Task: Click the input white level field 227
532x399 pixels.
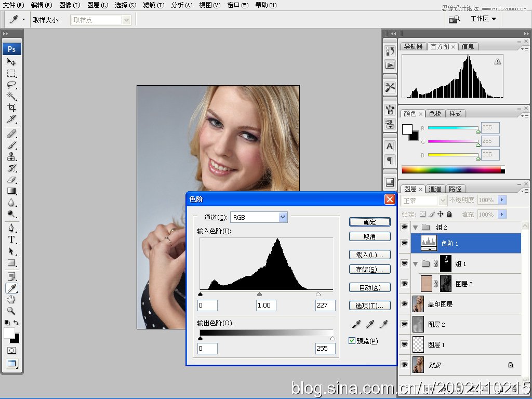Action: tap(325, 305)
